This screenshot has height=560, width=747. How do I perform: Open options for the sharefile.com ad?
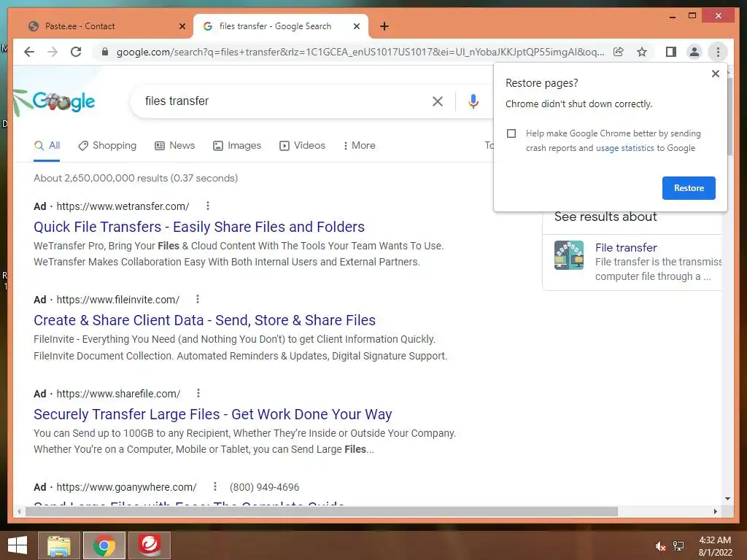coord(198,393)
